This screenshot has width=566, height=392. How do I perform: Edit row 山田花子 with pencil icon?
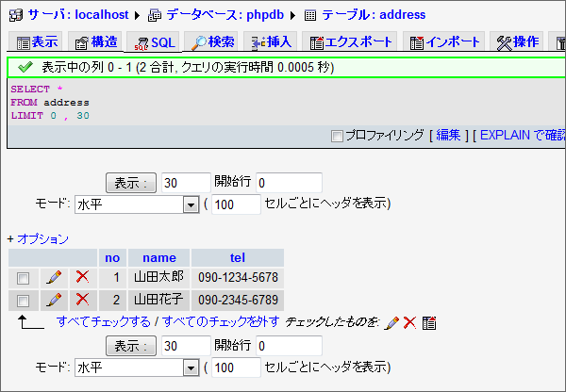(x=54, y=300)
